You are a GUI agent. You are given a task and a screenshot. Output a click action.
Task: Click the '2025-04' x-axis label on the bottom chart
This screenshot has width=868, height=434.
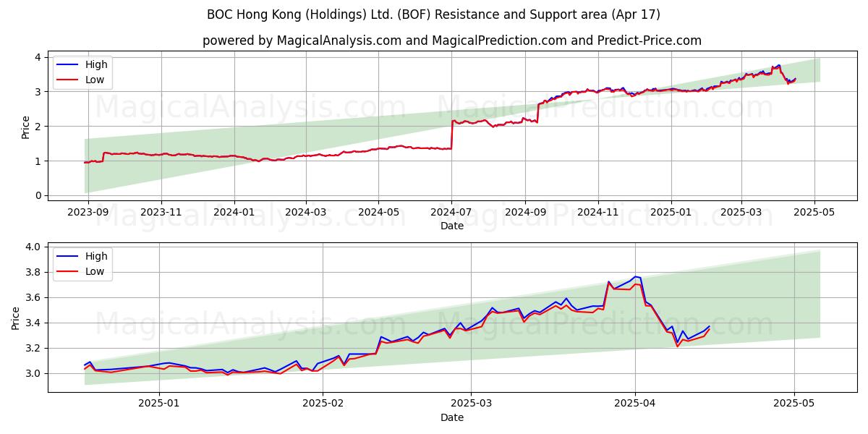(x=635, y=405)
